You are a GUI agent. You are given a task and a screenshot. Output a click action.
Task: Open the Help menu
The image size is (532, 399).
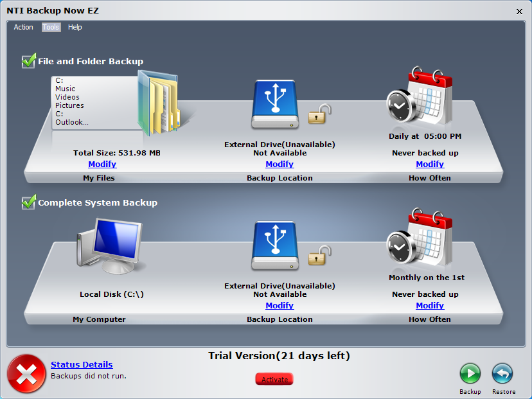tap(75, 27)
